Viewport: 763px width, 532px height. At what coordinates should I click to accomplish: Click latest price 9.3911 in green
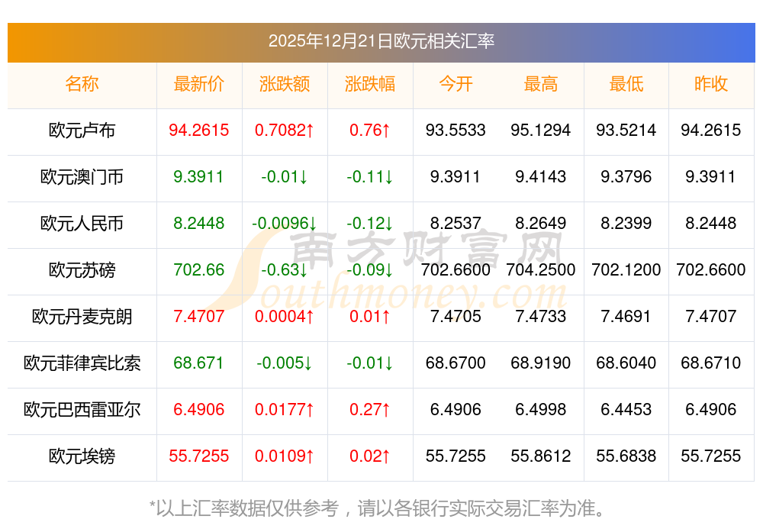point(199,176)
